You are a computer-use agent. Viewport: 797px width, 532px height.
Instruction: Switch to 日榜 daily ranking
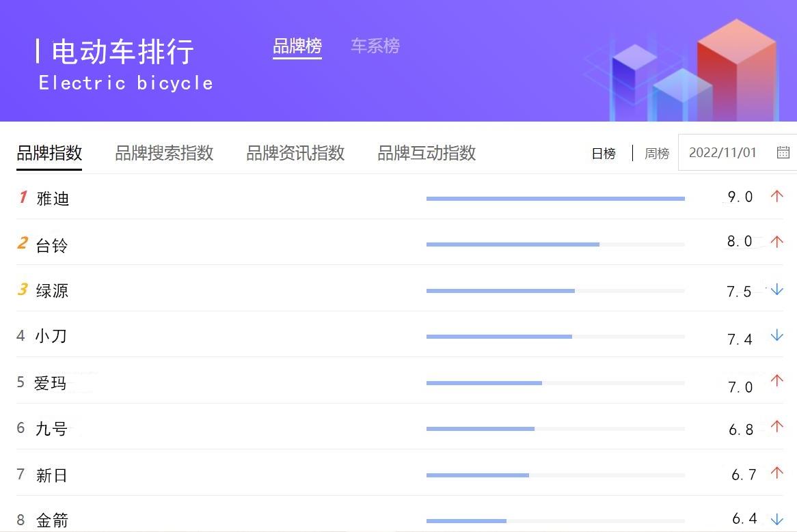(604, 154)
